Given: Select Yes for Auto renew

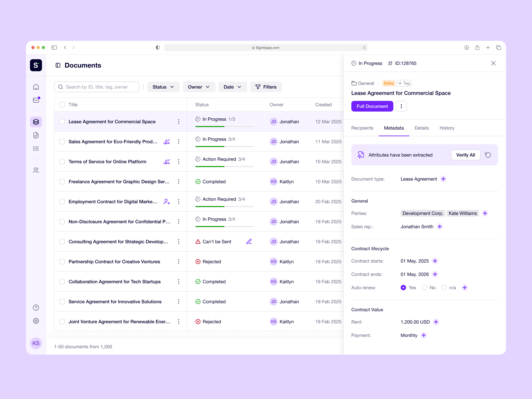Looking at the screenshot, I should 403,288.
